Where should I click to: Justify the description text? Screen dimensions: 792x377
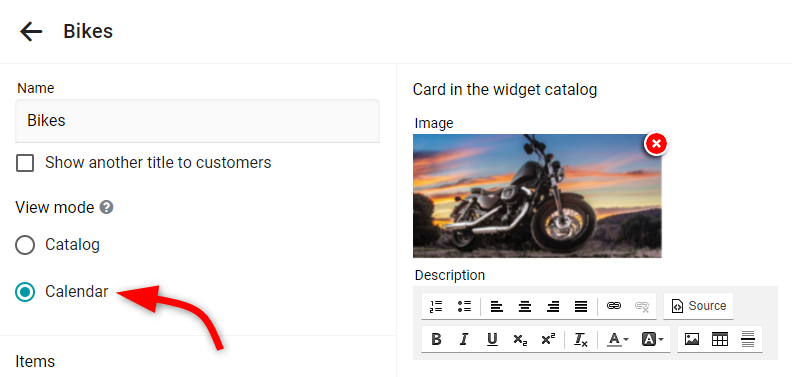point(581,306)
